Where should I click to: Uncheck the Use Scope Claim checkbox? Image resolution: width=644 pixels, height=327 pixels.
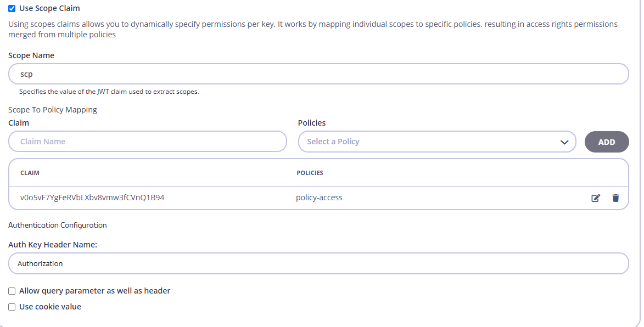click(x=12, y=9)
